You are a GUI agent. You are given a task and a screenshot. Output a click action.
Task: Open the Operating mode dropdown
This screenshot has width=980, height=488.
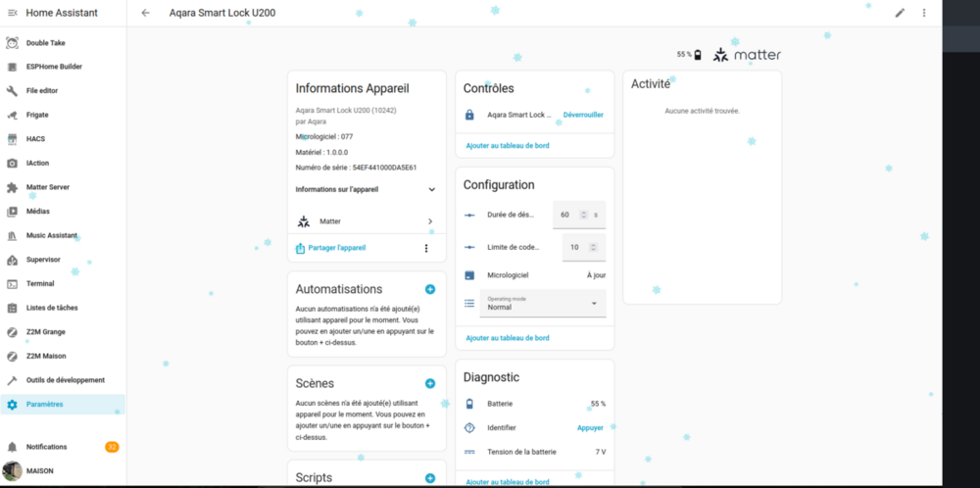(x=543, y=304)
